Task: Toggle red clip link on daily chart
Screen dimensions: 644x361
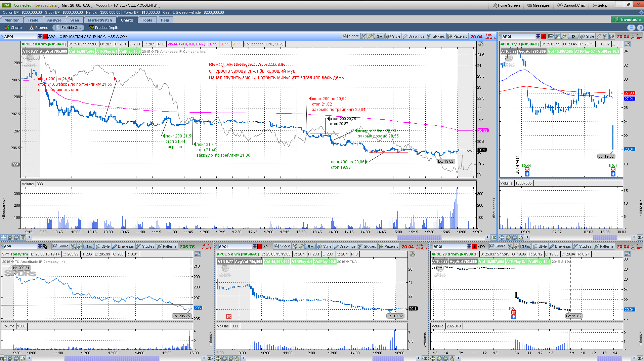Action: click(x=543, y=36)
